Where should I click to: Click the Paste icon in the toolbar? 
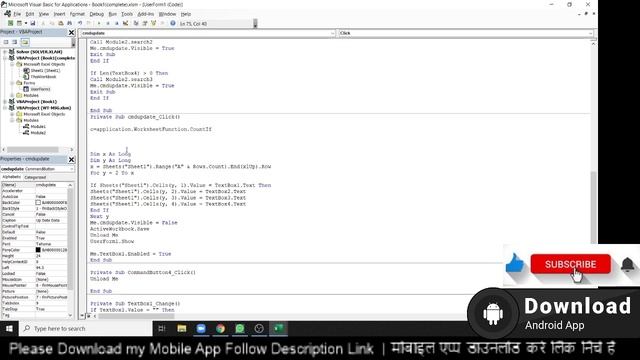coord(61,23)
